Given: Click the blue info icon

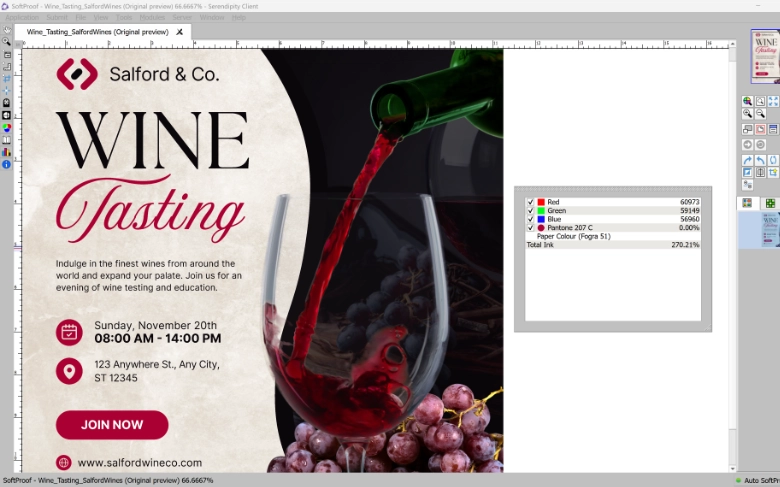Looking at the screenshot, I should tap(7, 163).
